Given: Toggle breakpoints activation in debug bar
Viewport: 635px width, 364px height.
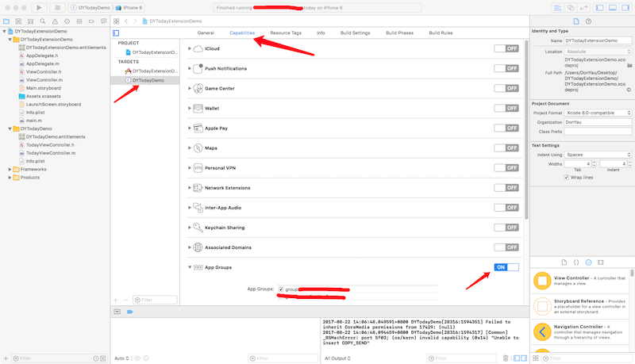Looking at the screenshot, I should coord(129,312).
